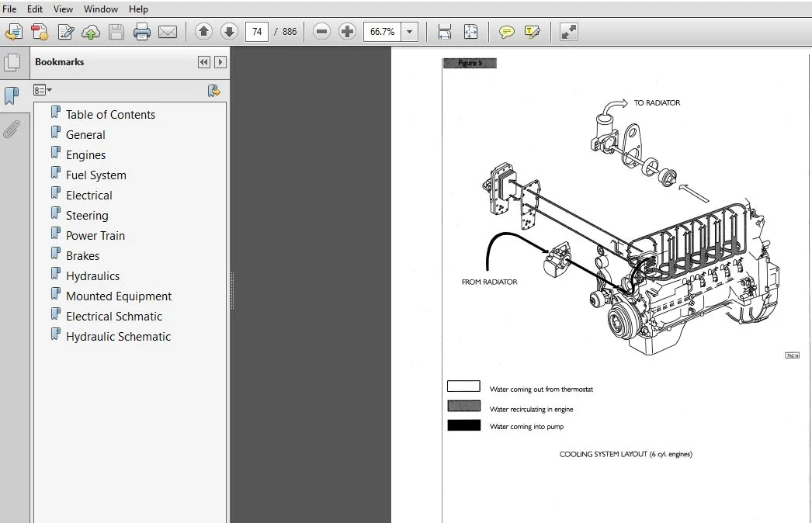
Task: Open the Hydraulic Schematic bookmark
Action: point(118,337)
